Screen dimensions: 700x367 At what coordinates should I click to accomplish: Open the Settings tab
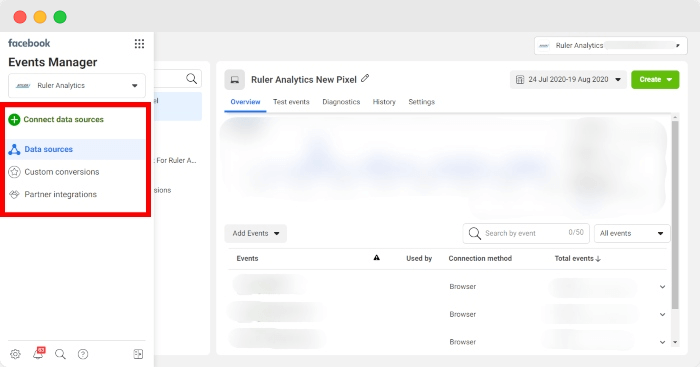[x=421, y=102]
